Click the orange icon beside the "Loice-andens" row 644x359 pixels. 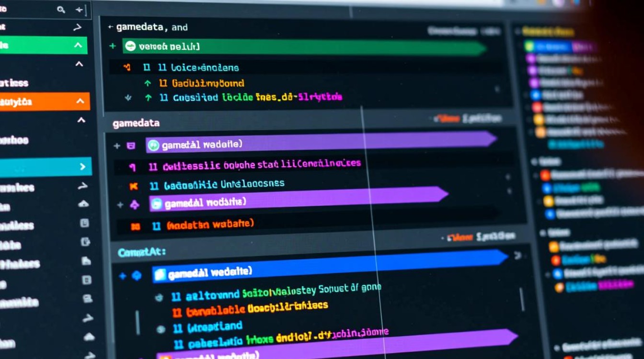tap(127, 67)
